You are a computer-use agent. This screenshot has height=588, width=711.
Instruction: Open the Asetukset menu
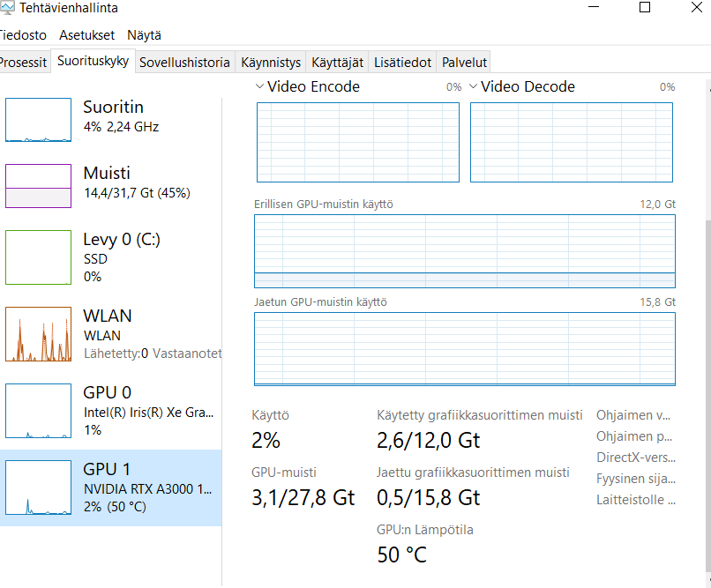[x=86, y=35]
